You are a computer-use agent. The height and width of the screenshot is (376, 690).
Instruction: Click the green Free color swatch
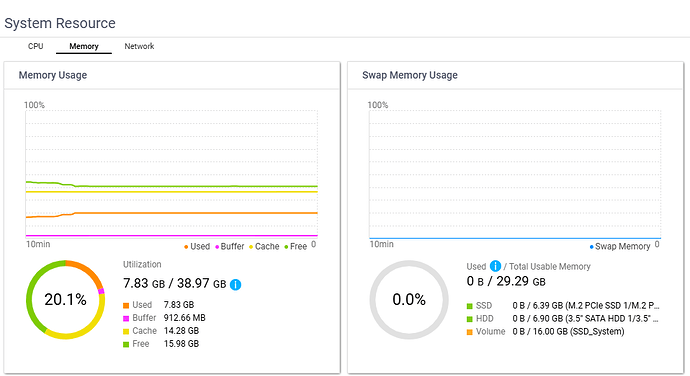pos(126,344)
